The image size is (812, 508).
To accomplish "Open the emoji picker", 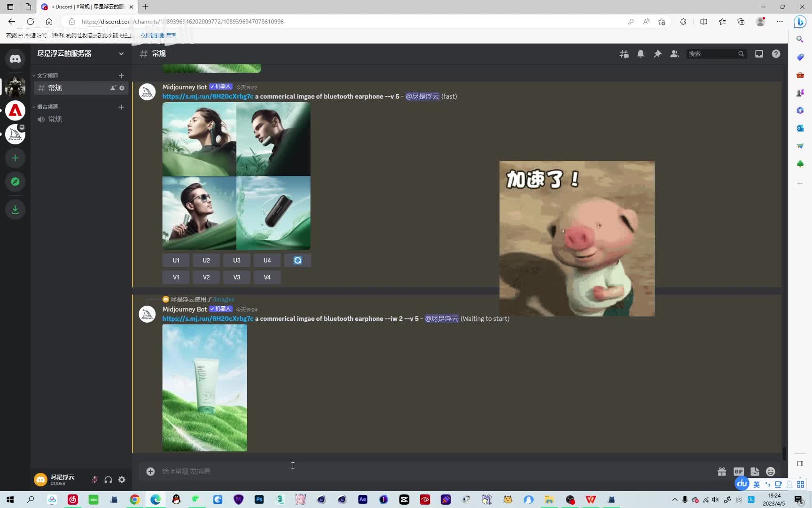I will 771,471.
